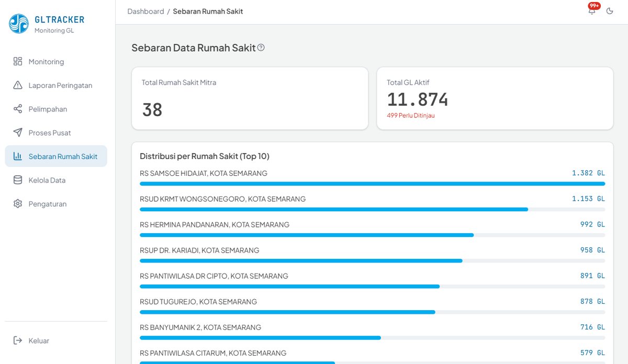The height and width of the screenshot is (364, 628).
Task: Click the 1.153 GL value
Action: pyautogui.click(x=588, y=199)
